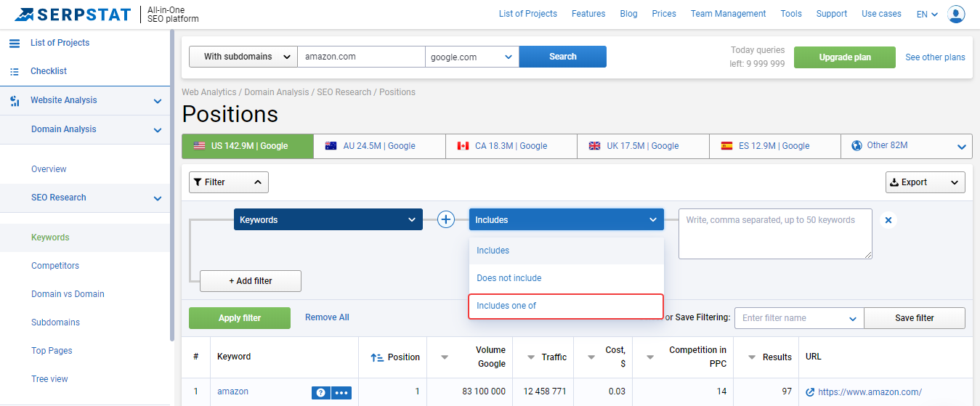The width and height of the screenshot is (980, 406).
Task: Open Tree view in sidebar
Action: point(49,379)
